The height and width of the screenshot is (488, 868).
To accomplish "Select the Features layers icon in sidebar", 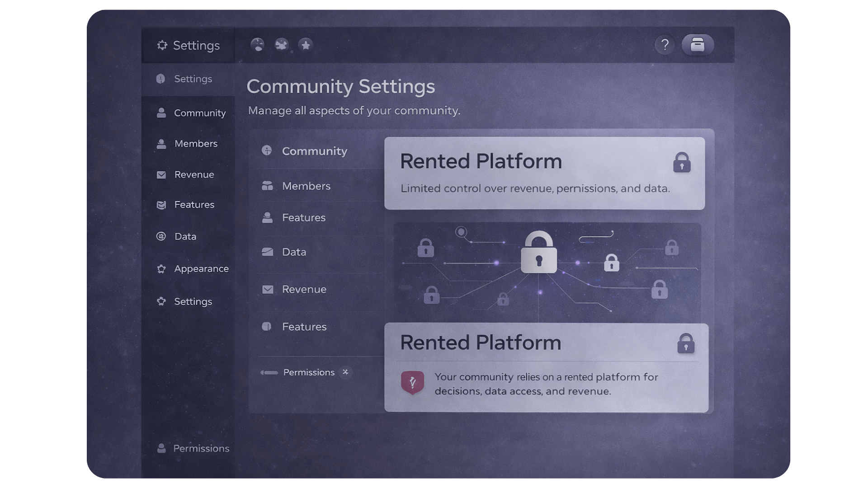I will 161,205.
